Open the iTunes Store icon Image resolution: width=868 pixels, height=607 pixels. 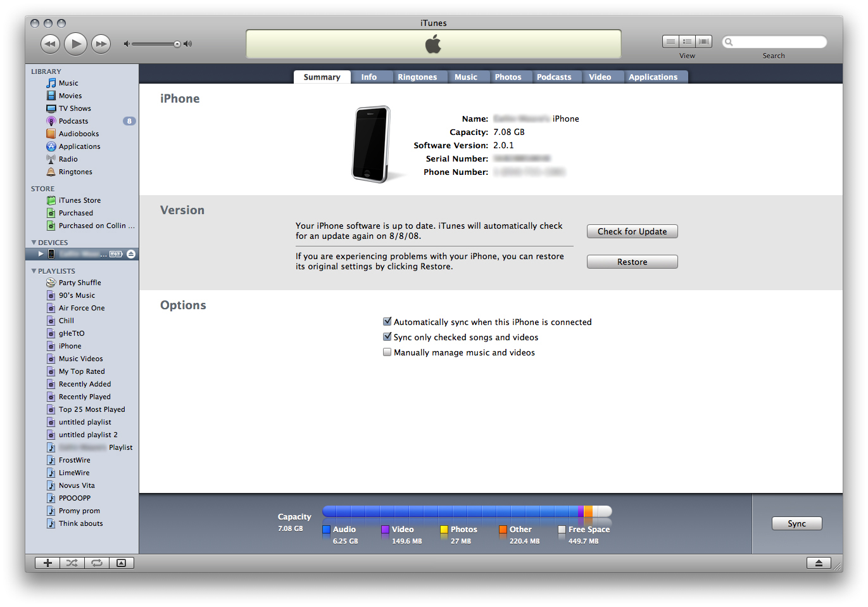pos(51,200)
